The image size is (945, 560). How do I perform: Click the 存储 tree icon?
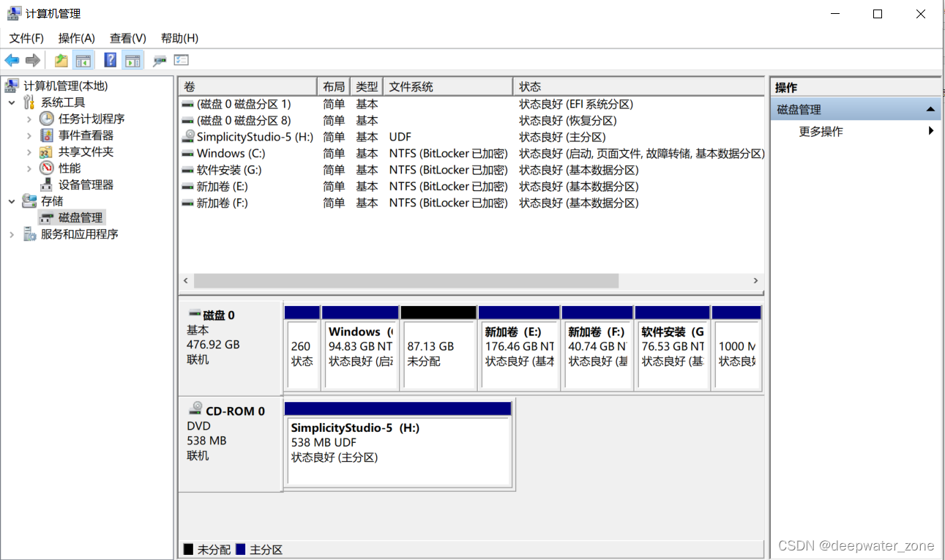[29, 201]
